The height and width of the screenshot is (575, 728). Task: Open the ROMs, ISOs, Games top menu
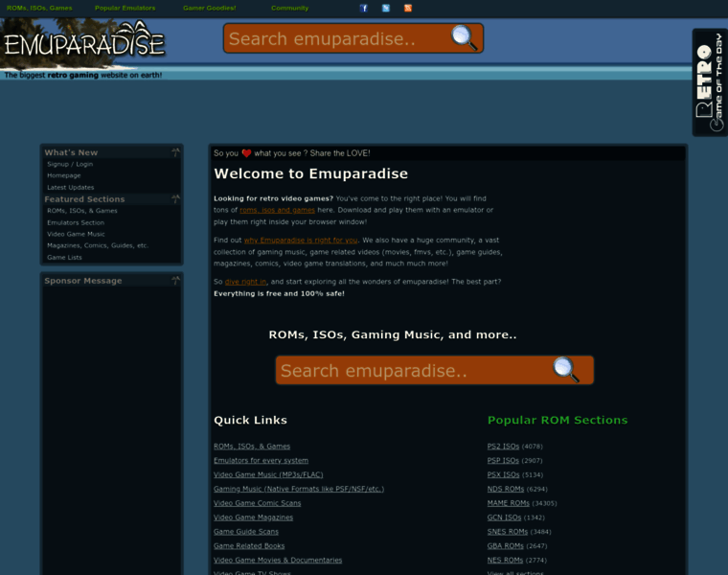pos(39,8)
